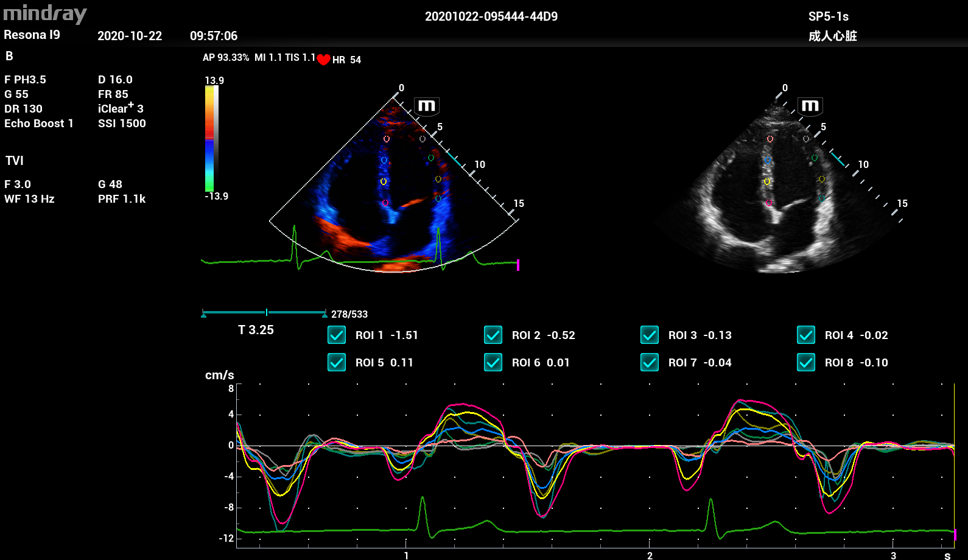Toggle the ROI 8 checkbox
The width and height of the screenshot is (968, 560).
[x=806, y=363]
